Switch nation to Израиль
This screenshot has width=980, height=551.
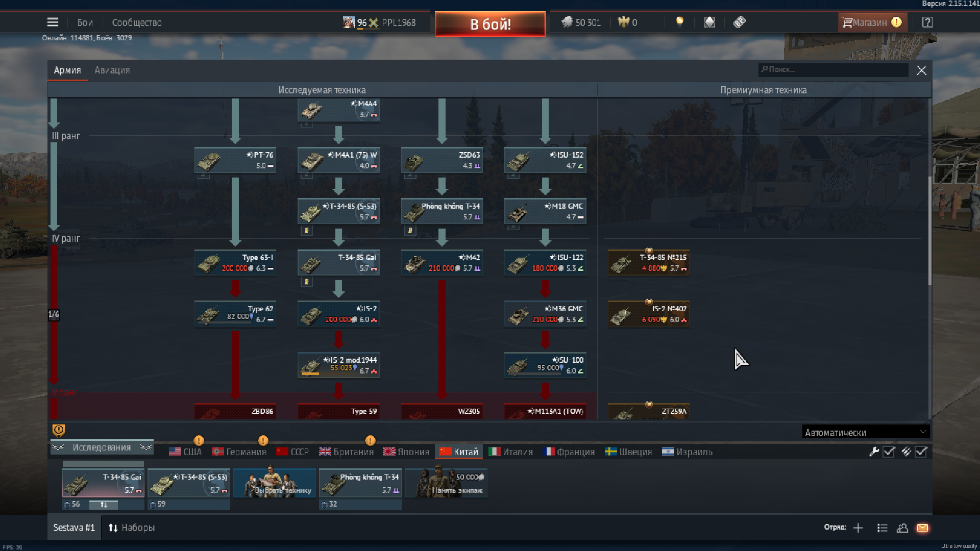(x=687, y=452)
